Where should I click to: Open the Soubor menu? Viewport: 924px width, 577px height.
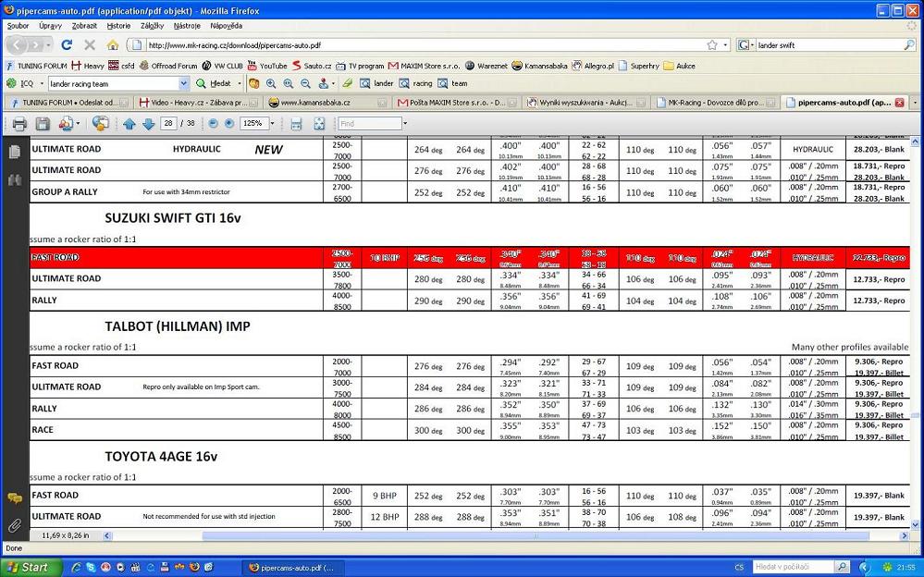tap(18, 26)
